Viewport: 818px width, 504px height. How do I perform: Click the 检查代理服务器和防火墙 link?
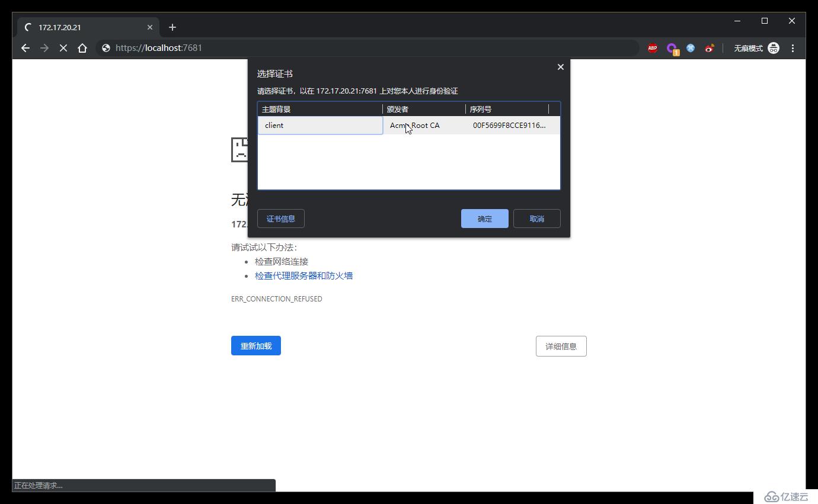(x=303, y=275)
